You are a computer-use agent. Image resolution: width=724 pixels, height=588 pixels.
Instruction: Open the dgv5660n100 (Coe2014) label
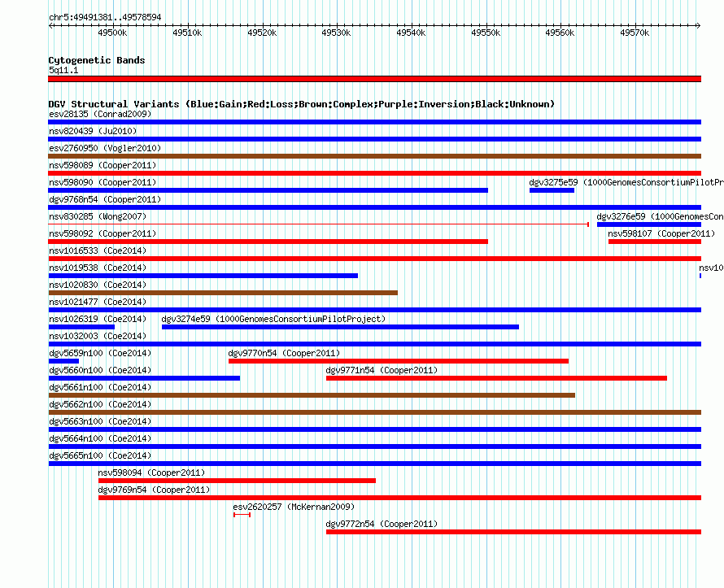100,370
